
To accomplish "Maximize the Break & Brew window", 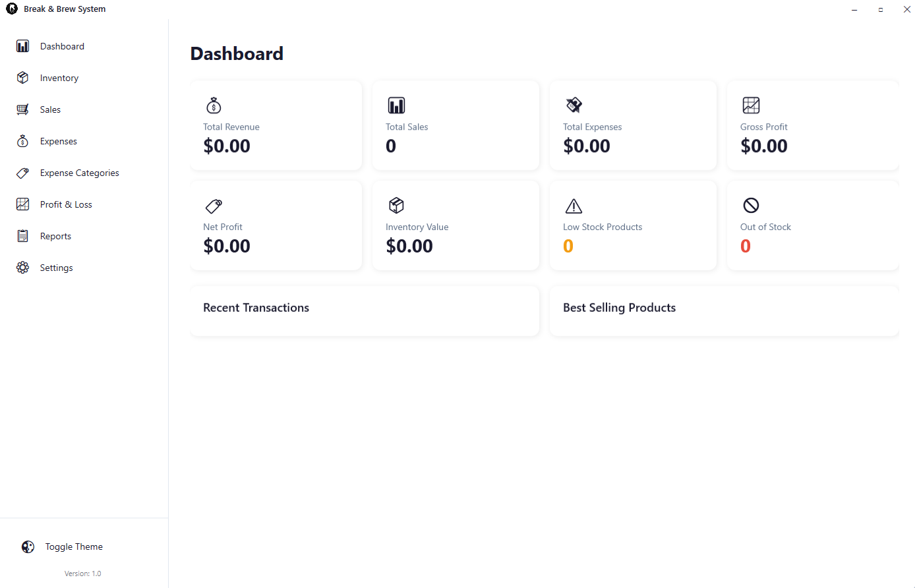I will (x=881, y=9).
